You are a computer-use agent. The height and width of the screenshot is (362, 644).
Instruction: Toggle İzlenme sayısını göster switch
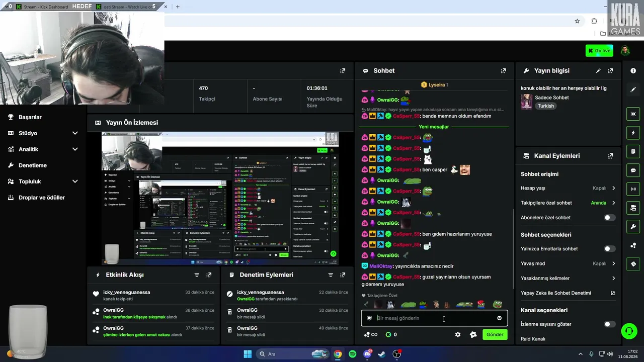pos(609,324)
